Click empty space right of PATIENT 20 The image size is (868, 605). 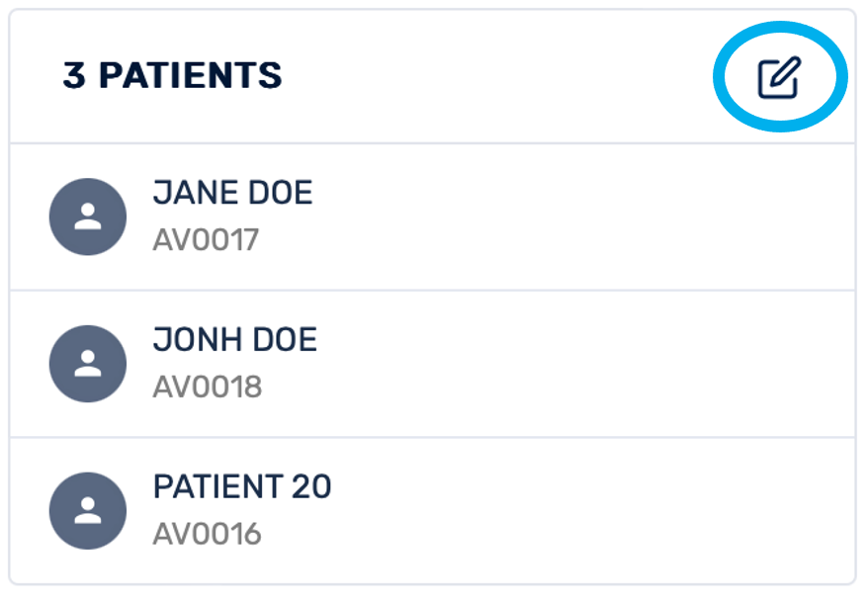[x=593, y=510]
